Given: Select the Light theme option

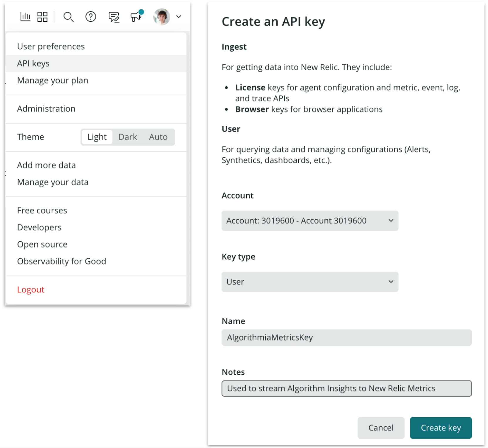Looking at the screenshot, I should point(97,137).
